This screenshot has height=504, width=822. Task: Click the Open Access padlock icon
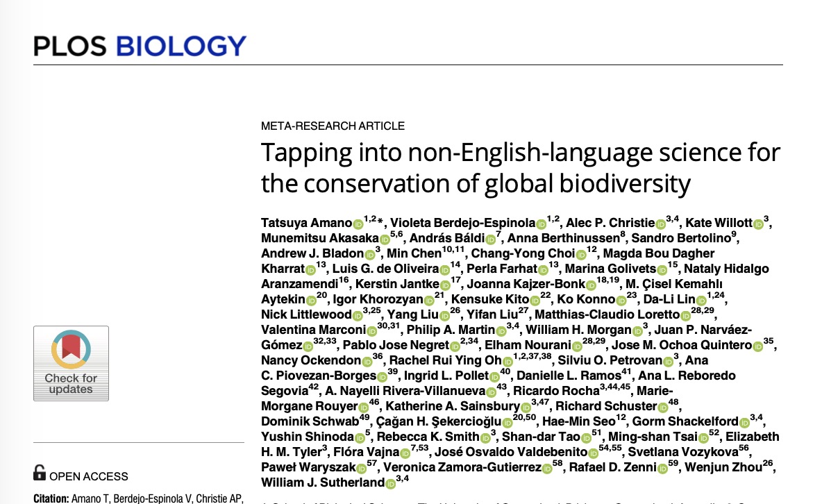click(x=40, y=474)
